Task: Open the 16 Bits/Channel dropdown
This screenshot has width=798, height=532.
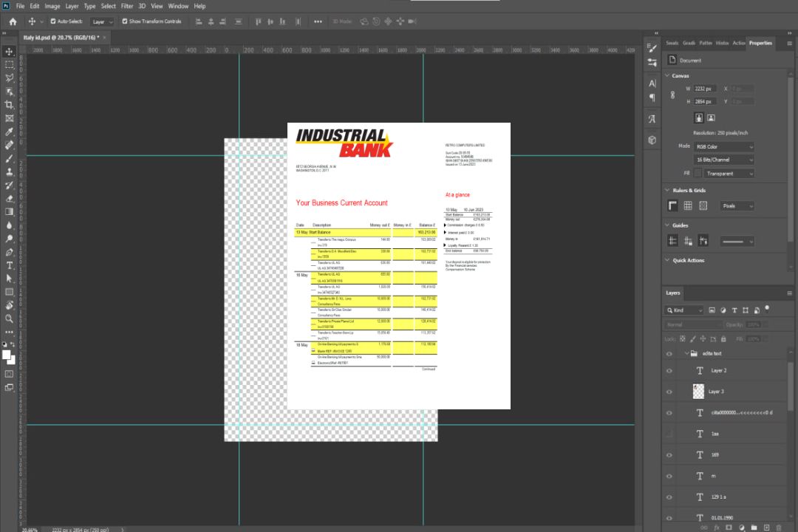Action: click(x=723, y=160)
